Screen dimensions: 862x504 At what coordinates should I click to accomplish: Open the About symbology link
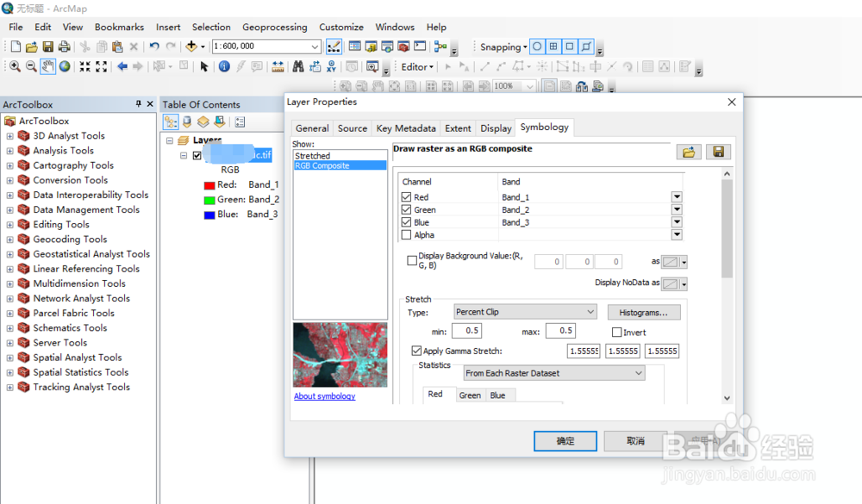tap(324, 395)
